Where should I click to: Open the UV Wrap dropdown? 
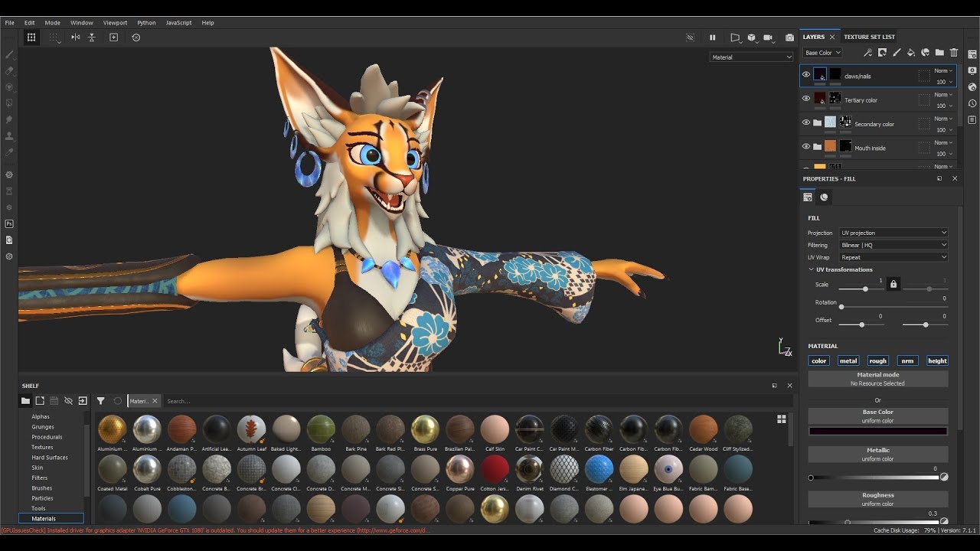click(893, 257)
